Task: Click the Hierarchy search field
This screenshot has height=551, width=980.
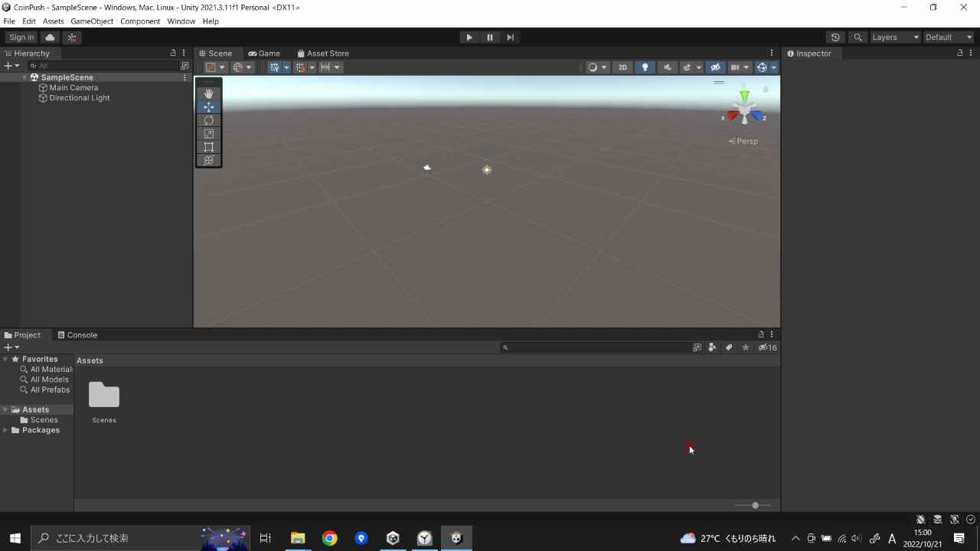Action: click(x=103, y=66)
